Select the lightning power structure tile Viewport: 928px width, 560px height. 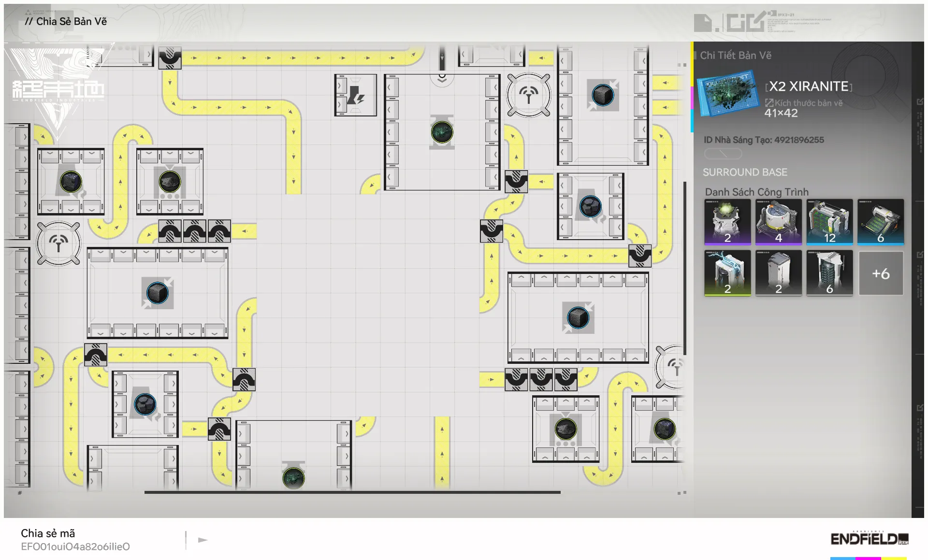point(727,273)
